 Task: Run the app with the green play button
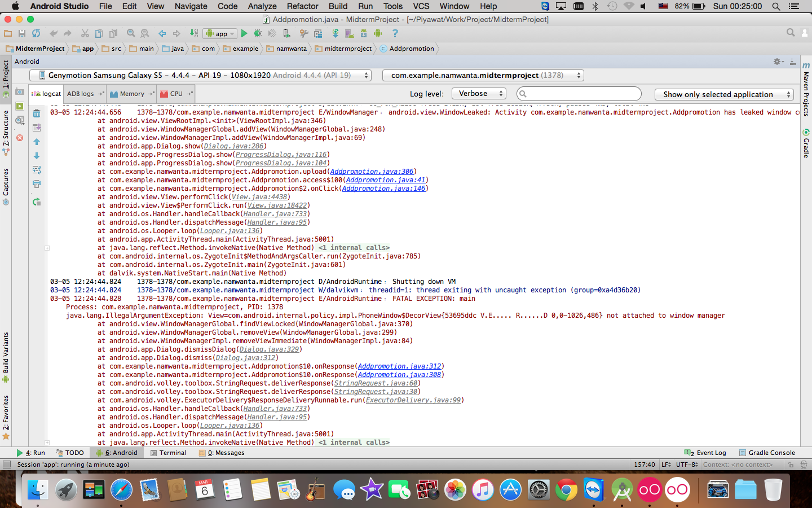244,34
